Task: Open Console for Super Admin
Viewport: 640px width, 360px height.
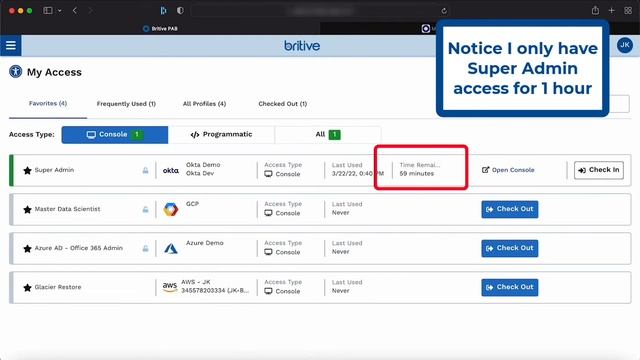Action: pyautogui.click(x=508, y=170)
